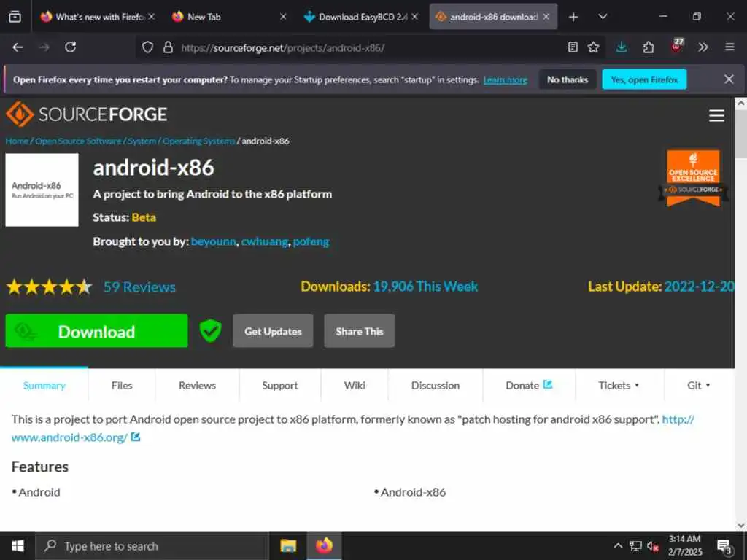Bookmark this page with the star icon

click(x=593, y=47)
